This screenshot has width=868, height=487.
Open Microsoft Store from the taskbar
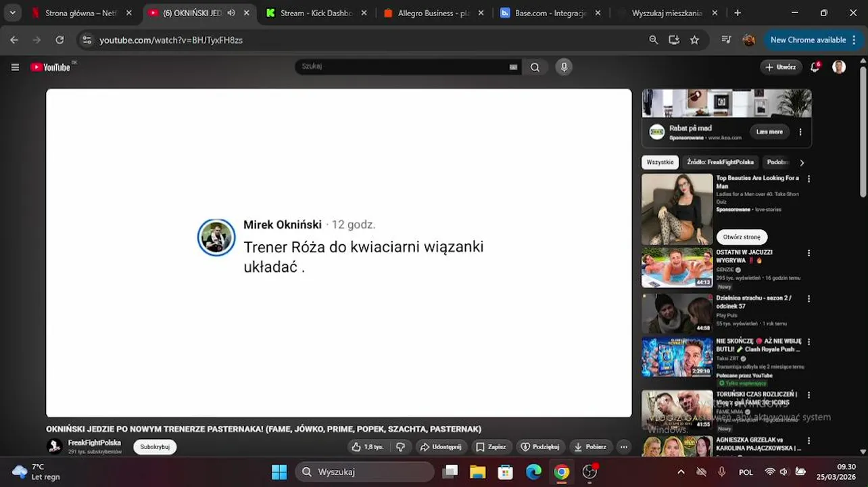coord(505,471)
